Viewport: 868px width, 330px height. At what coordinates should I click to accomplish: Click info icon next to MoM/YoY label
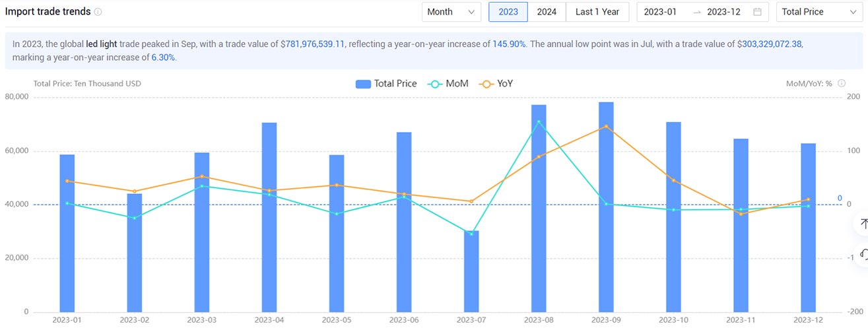coord(842,84)
